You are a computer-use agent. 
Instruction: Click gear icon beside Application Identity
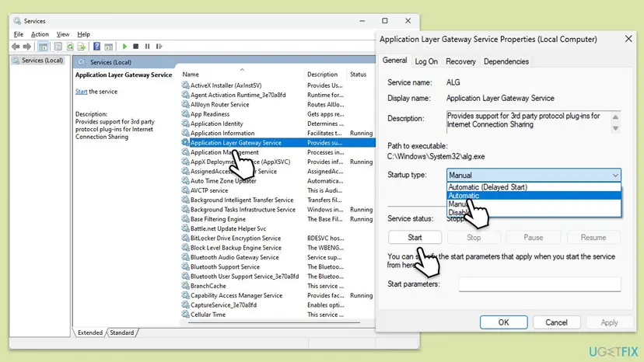185,124
